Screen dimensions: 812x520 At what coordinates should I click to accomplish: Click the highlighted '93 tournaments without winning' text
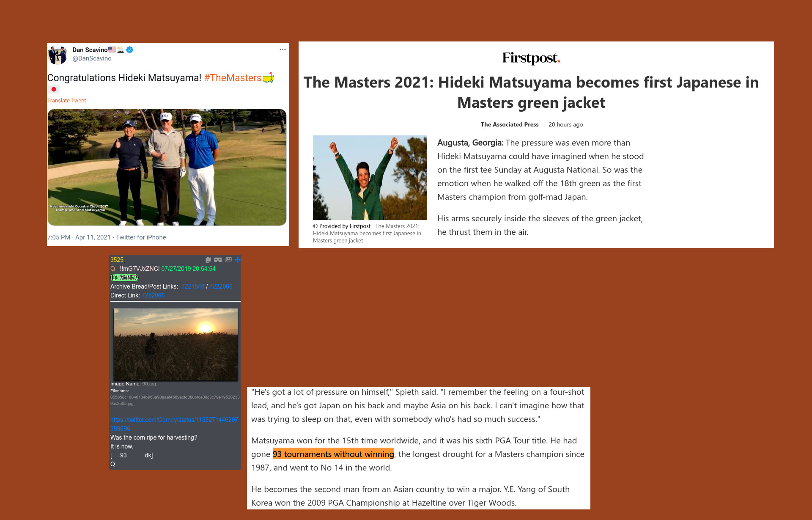(333, 454)
